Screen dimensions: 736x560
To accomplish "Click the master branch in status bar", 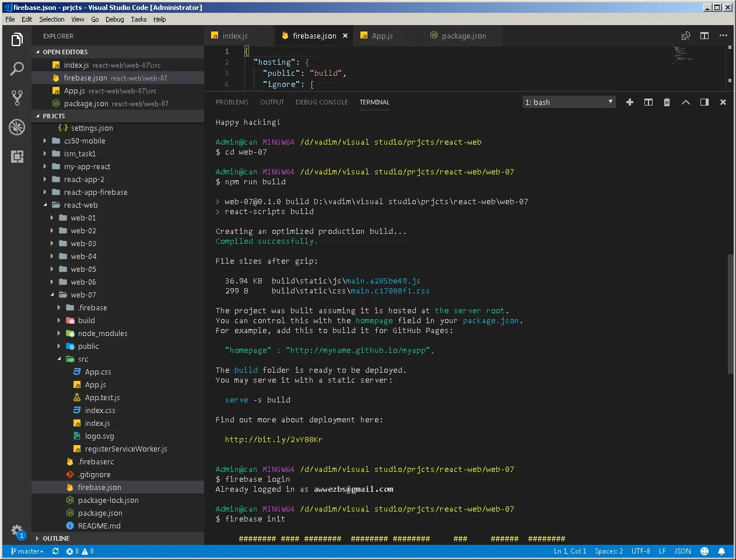I will 27,551.
